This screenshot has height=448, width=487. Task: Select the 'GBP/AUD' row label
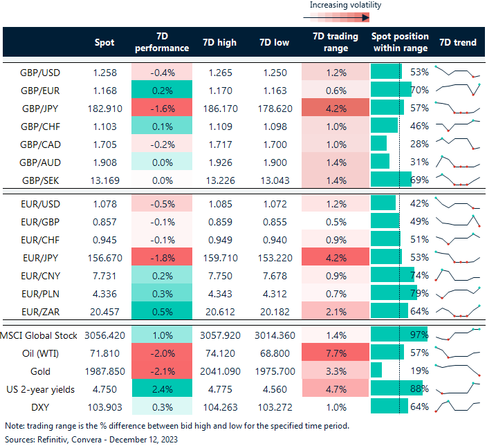pyautogui.click(x=40, y=162)
